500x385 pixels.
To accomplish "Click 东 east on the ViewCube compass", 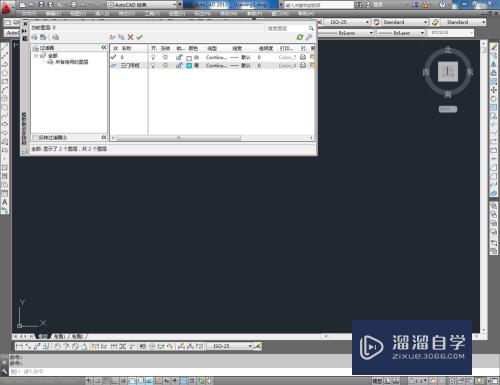I will tap(470, 72).
